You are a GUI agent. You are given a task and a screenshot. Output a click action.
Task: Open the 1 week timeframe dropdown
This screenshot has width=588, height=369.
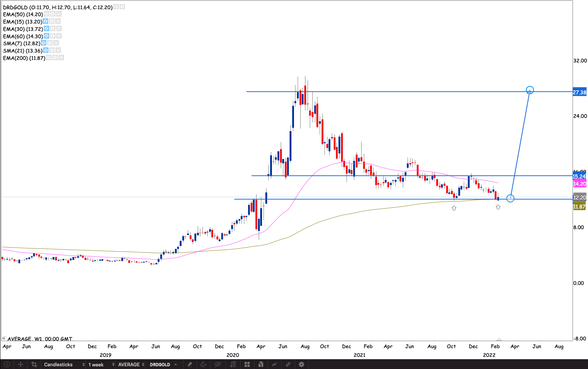tap(101, 365)
